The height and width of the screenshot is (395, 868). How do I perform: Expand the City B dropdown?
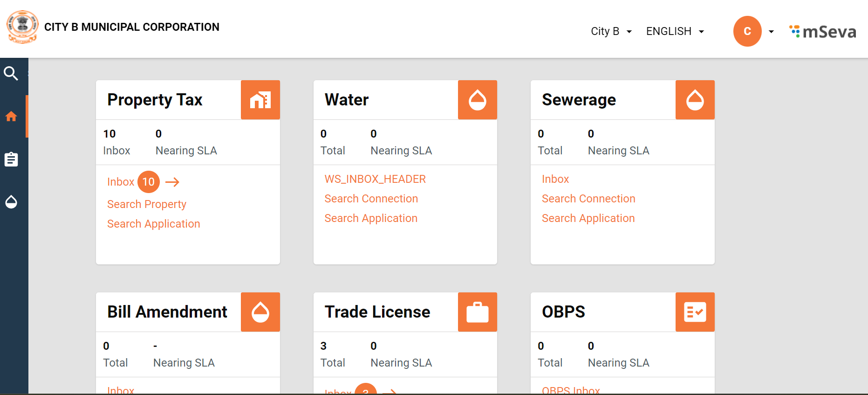pyautogui.click(x=611, y=31)
